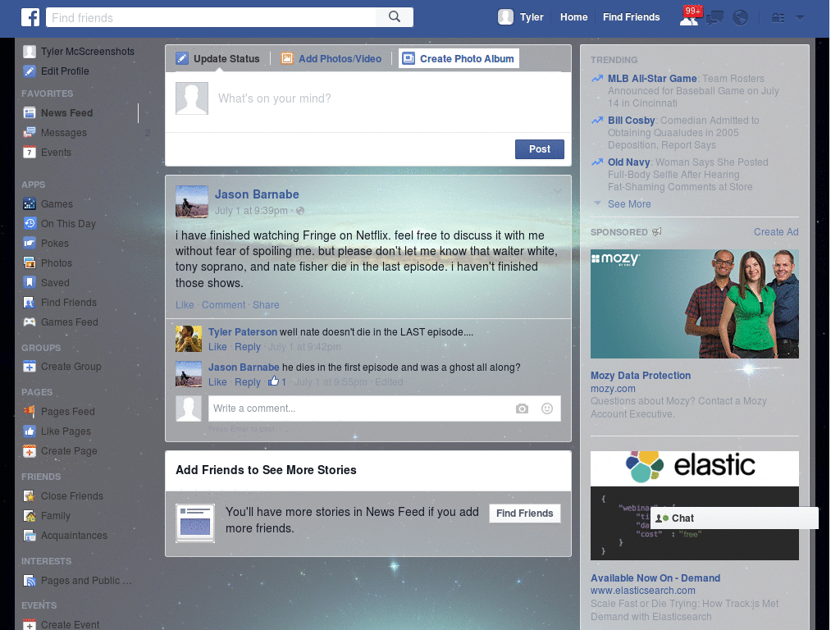Open Available Now On-Demand ad link
840x630 pixels.
pyautogui.click(x=655, y=578)
